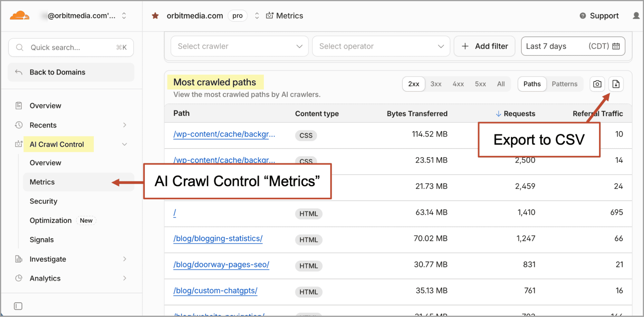Toggle the orange star favorite icon
This screenshot has height=317, width=644.
coord(155,15)
